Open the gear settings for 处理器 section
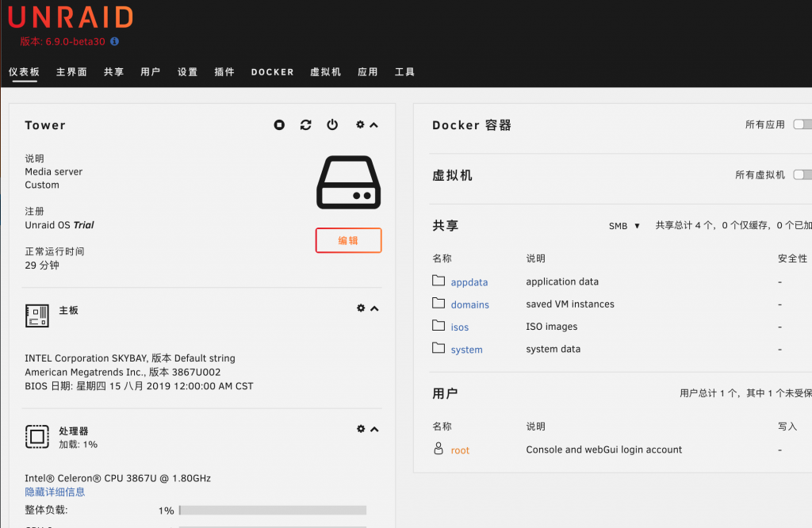812x528 pixels. [x=361, y=429]
